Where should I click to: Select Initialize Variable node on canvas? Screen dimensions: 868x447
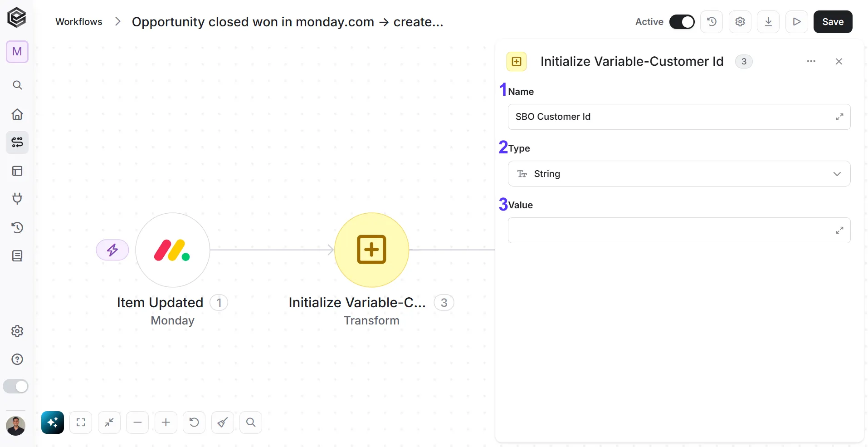pyautogui.click(x=372, y=250)
